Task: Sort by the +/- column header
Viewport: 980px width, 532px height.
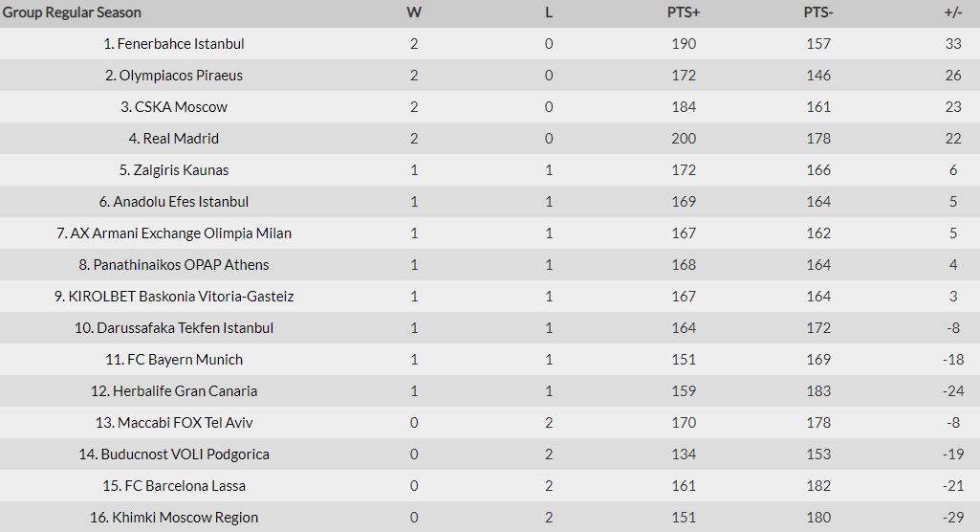Action: click(x=952, y=12)
